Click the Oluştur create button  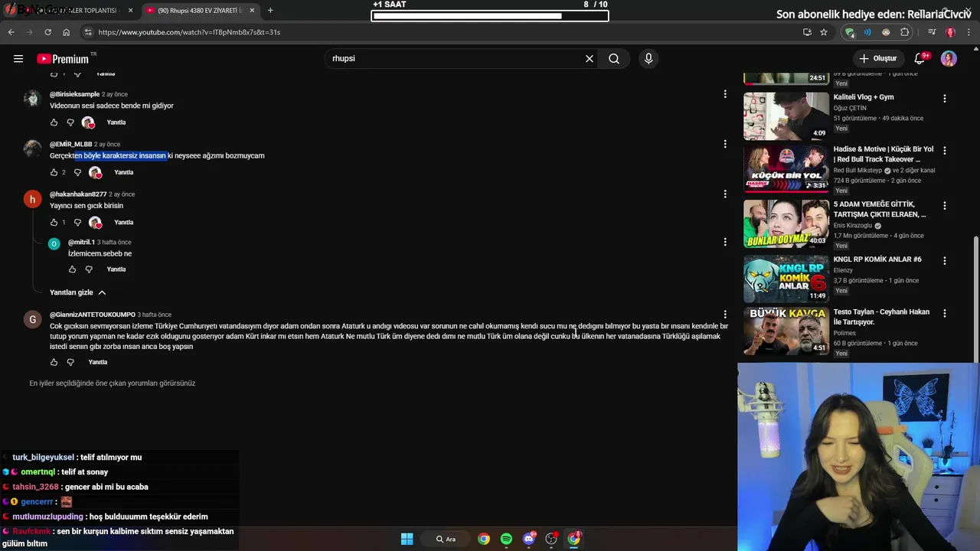(x=877, y=58)
